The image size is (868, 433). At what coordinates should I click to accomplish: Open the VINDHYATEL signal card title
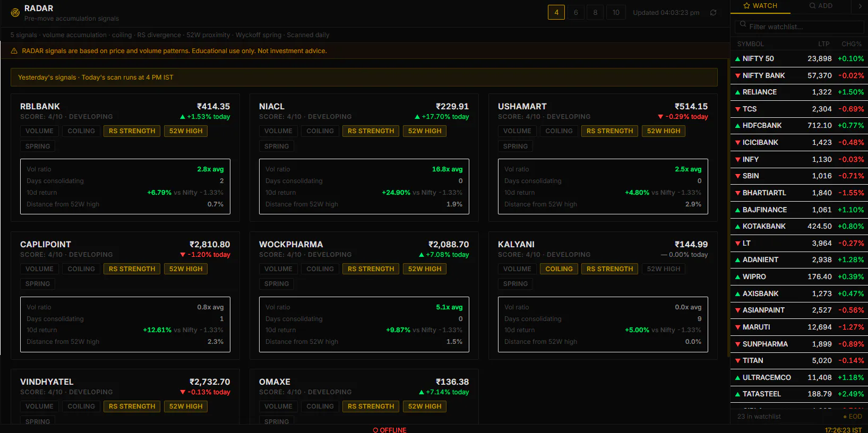click(47, 382)
